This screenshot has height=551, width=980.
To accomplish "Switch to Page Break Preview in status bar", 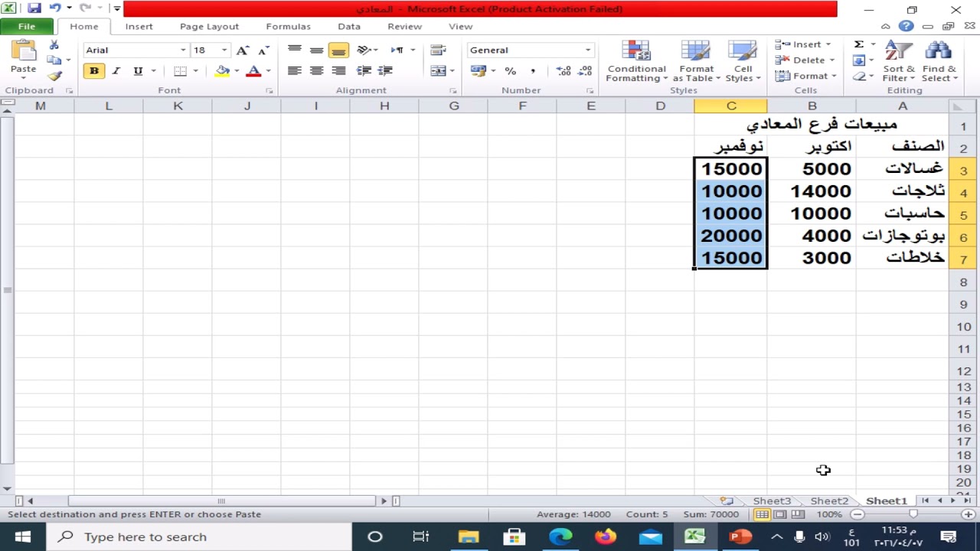I will 798,514.
